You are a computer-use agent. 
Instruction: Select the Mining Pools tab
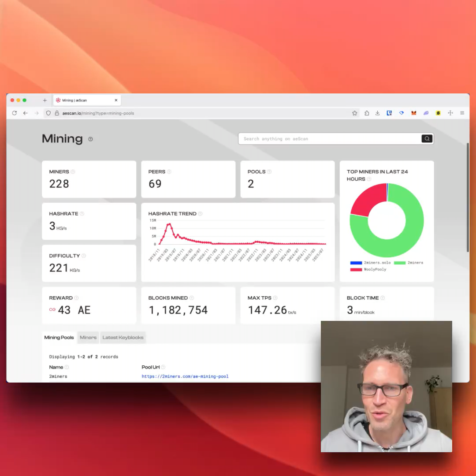(x=59, y=337)
